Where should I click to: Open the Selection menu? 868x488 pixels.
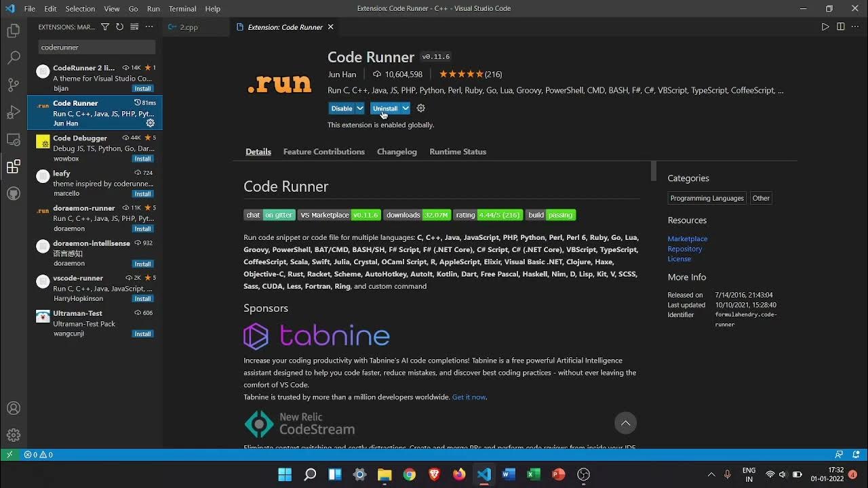(80, 9)
